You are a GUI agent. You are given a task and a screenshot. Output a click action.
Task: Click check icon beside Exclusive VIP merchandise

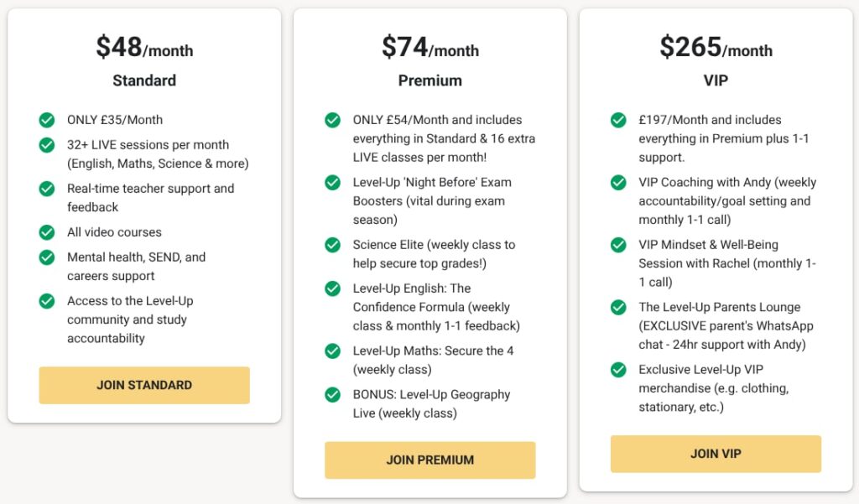click(x=618, y=370)
